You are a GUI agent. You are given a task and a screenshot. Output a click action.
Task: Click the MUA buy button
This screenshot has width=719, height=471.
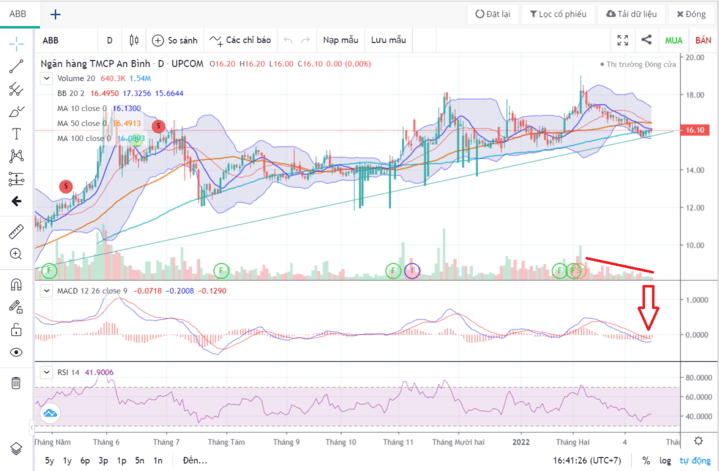tap(674, 40)
